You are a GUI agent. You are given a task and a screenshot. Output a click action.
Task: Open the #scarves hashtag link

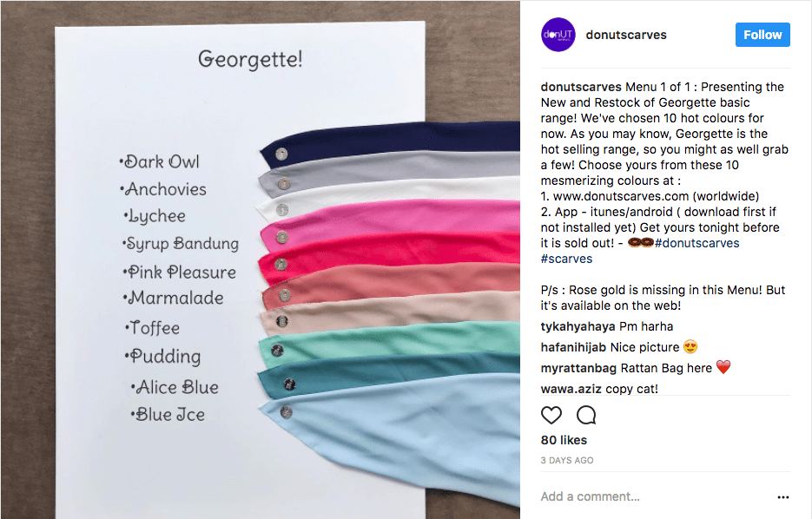pyautogui.click(x=566, y=259)
